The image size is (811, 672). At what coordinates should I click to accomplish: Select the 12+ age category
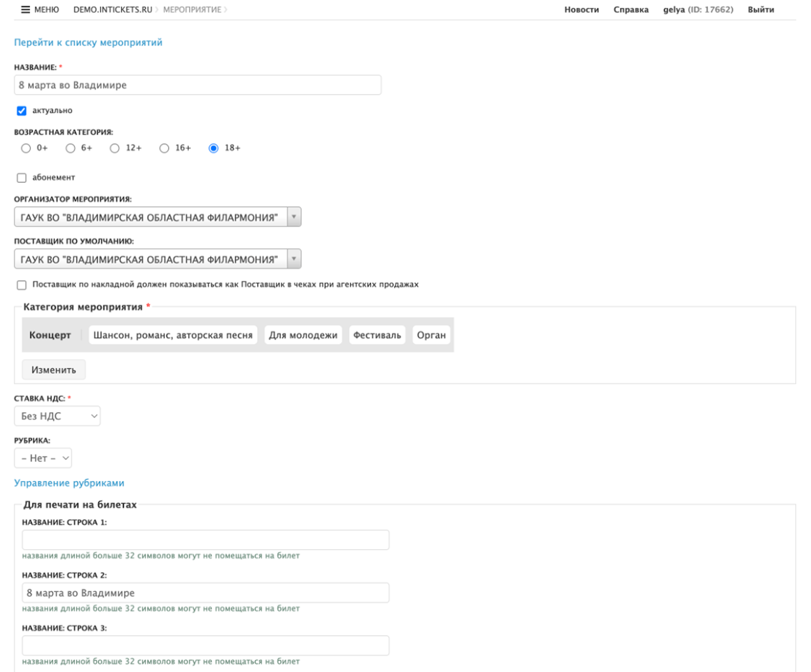tap(115, 148)
